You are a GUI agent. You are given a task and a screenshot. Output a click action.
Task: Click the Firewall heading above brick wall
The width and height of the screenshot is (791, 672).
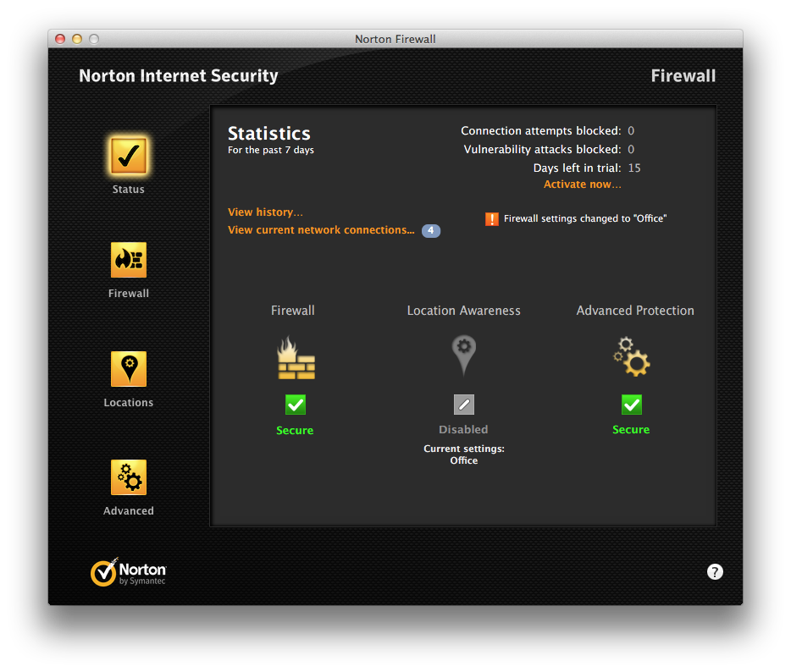point(292,311)
